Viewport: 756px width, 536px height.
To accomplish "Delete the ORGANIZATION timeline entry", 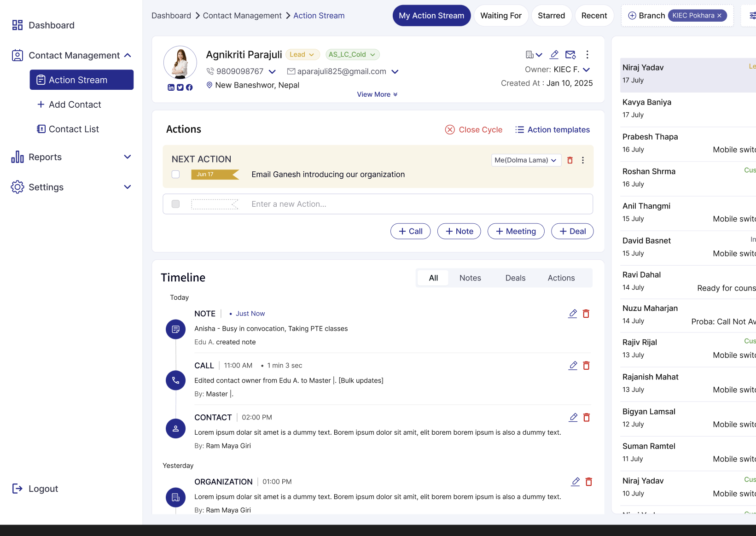I will coord(588,482).
